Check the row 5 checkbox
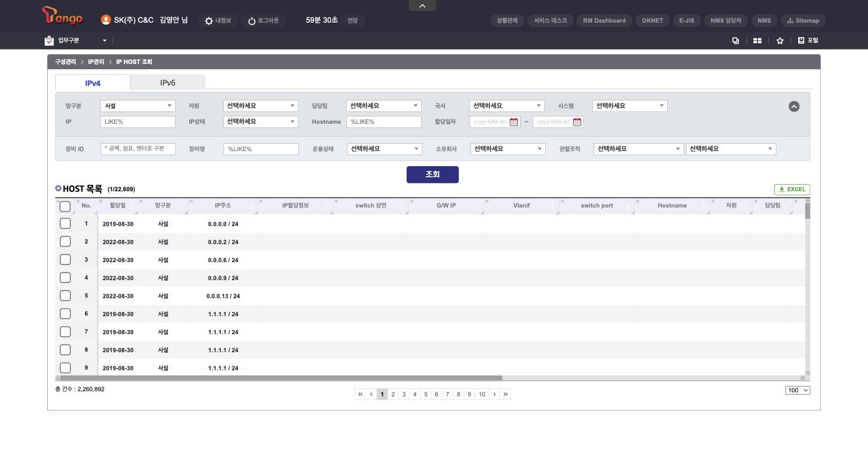This screenshot has height=472, width=868. point(65,296)
